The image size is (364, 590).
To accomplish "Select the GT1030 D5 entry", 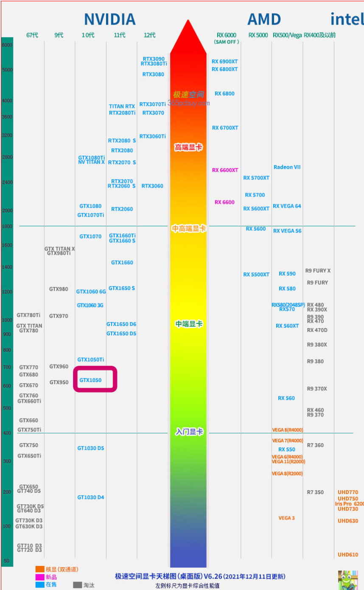I will [x=90, y=448].
